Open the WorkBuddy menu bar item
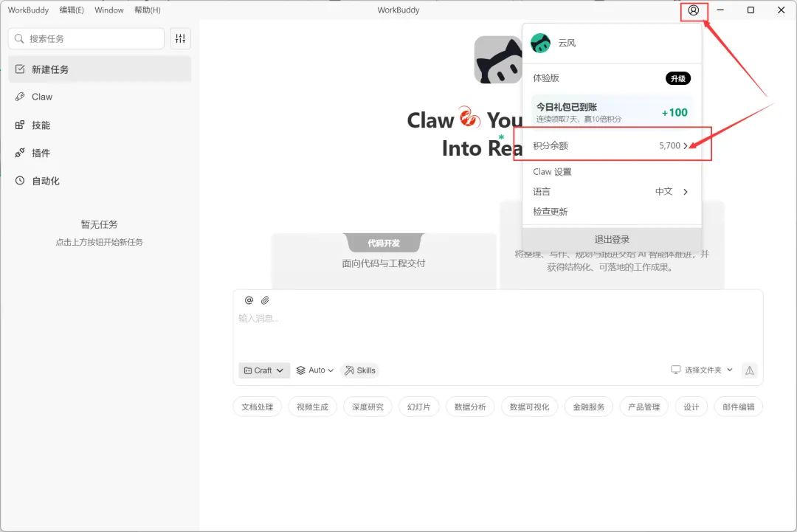Screen dimensions: 797x532 coord(29,10)
